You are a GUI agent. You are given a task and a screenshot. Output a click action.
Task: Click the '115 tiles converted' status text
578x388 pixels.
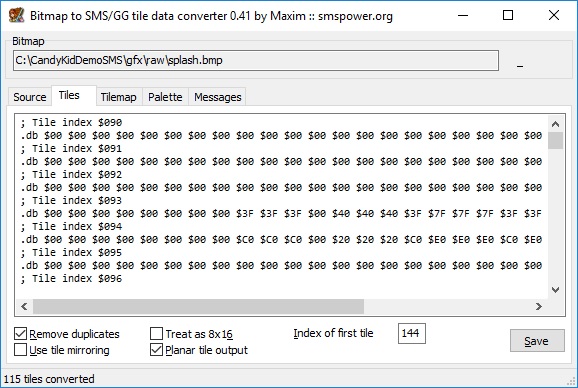[x=49, y=379]
